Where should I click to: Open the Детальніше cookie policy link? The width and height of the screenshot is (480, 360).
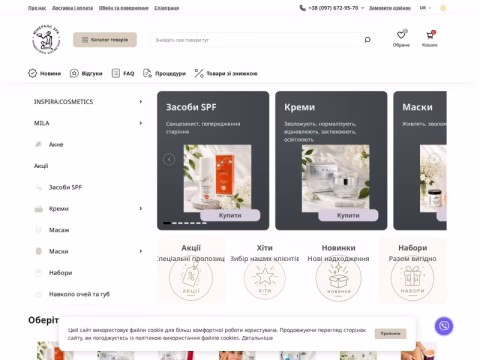[257, 338]
